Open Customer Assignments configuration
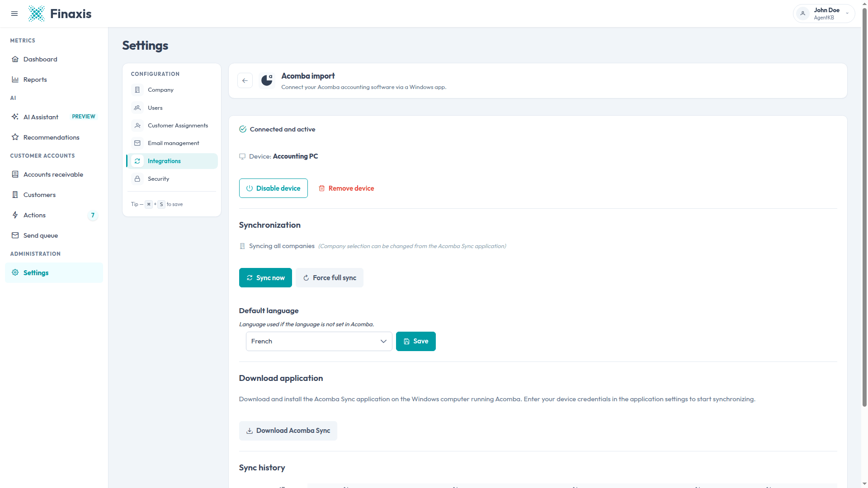 (172, 126)
